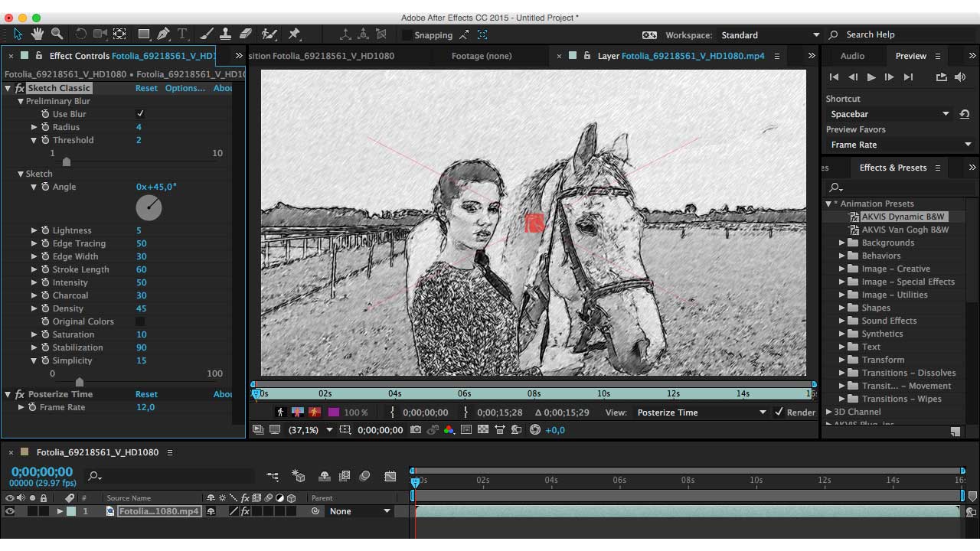
Task: Click Reset for Sketch Classic effect
Action: (146, 88)
